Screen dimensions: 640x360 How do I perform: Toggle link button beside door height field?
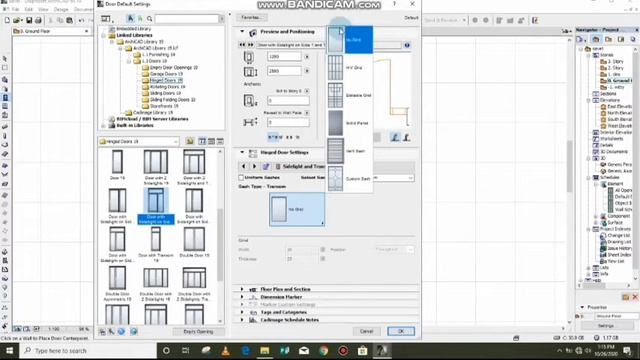tap(307, 71)
